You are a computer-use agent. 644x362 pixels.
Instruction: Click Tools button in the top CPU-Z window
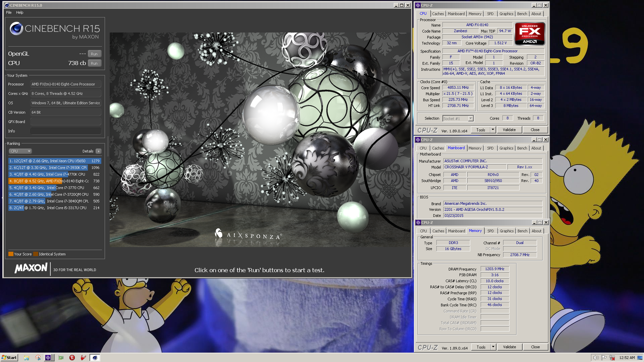[481, 130]
